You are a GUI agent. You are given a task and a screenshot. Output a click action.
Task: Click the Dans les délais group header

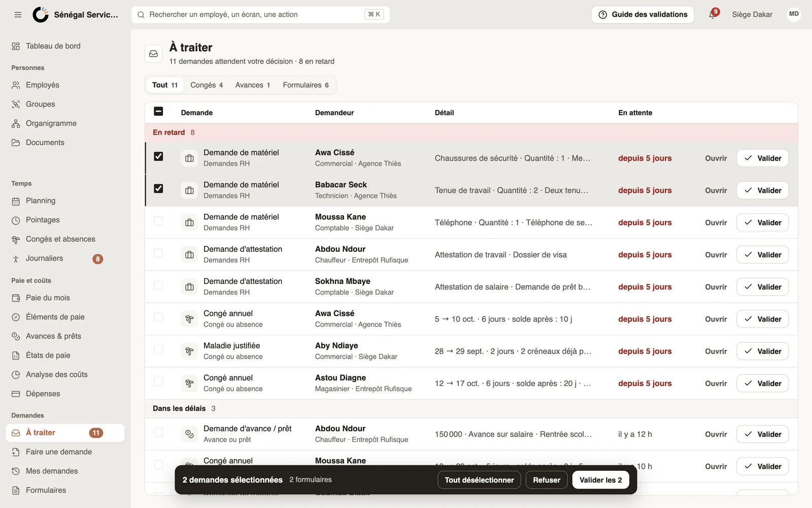471,408
